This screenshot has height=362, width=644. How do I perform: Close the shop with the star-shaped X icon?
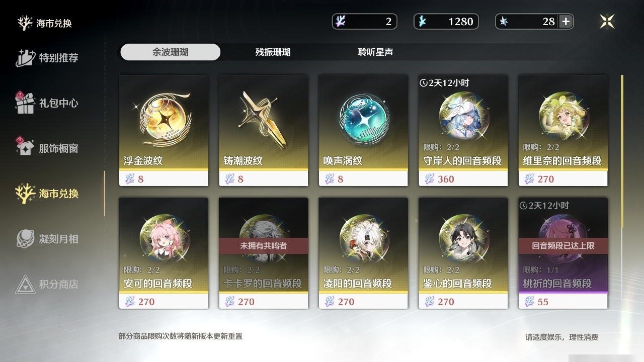click(x=607, y=21)
